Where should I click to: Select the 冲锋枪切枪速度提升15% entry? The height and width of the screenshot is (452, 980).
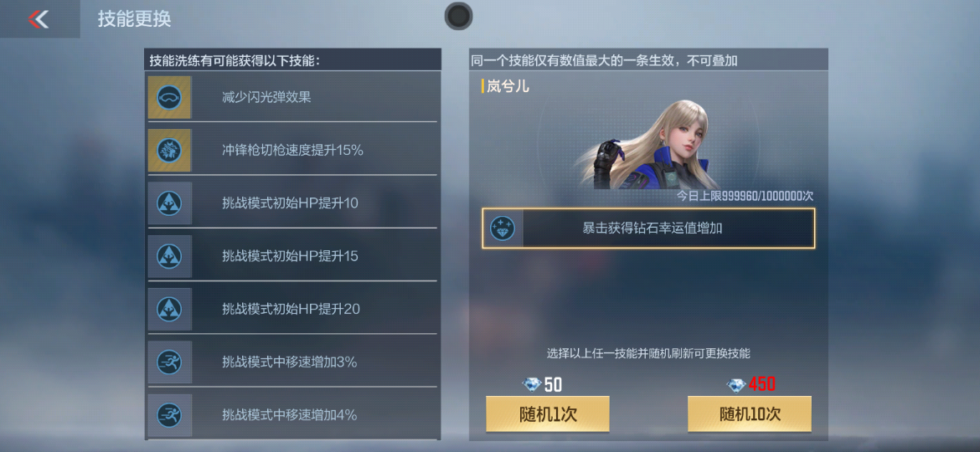pyautogui.click(x=292, y=150)
